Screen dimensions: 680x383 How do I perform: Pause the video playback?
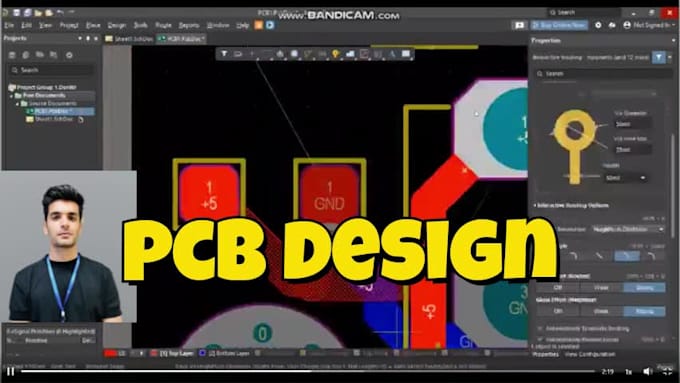point(10,371)
